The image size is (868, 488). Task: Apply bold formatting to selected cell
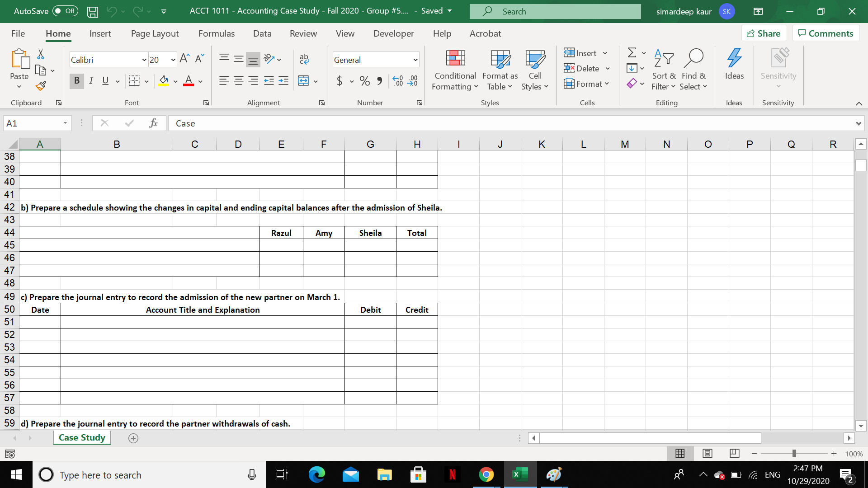coord(76,81)
